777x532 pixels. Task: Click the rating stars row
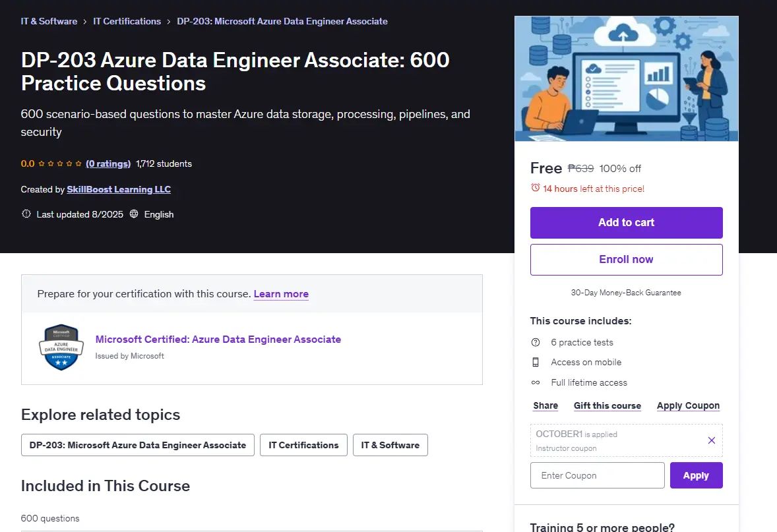60,163
